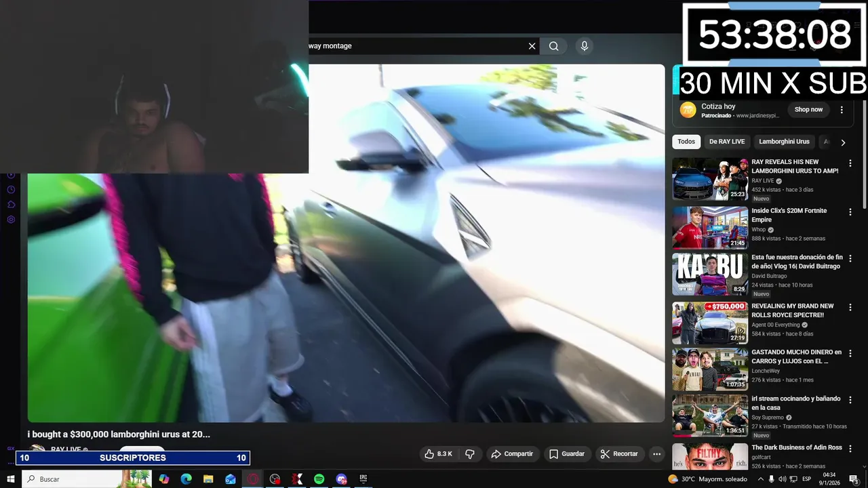Image resolution: width=868 pixels, height=488 pixels.
Task: Share the video using Compartir
Action: coord(512,454)
